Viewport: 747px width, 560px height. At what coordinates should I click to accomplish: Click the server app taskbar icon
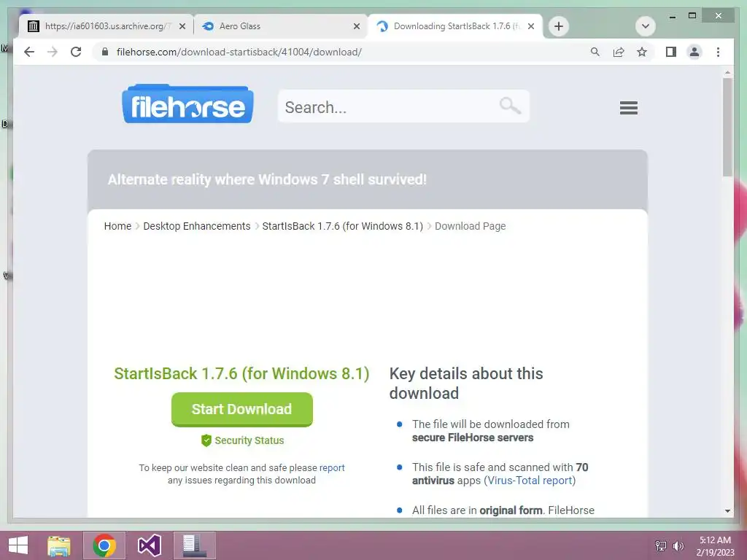(x=194, y=545)
